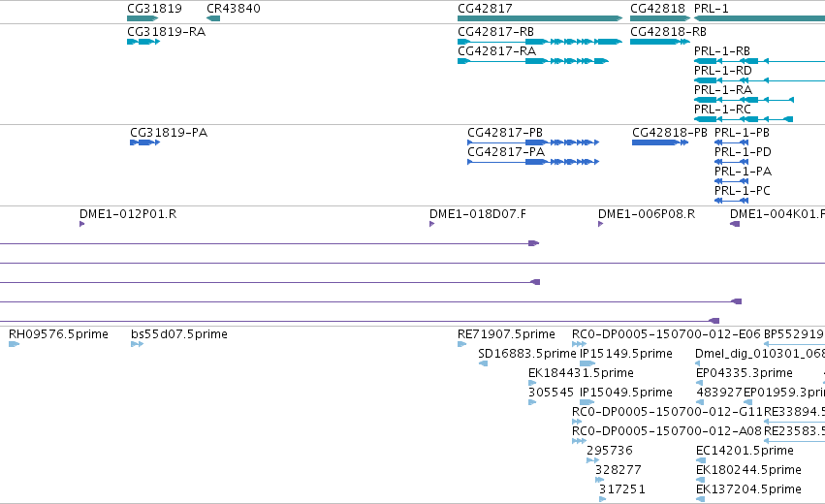
Task: Select protein PRL-1-PD
Action: (x=731, y=162)
